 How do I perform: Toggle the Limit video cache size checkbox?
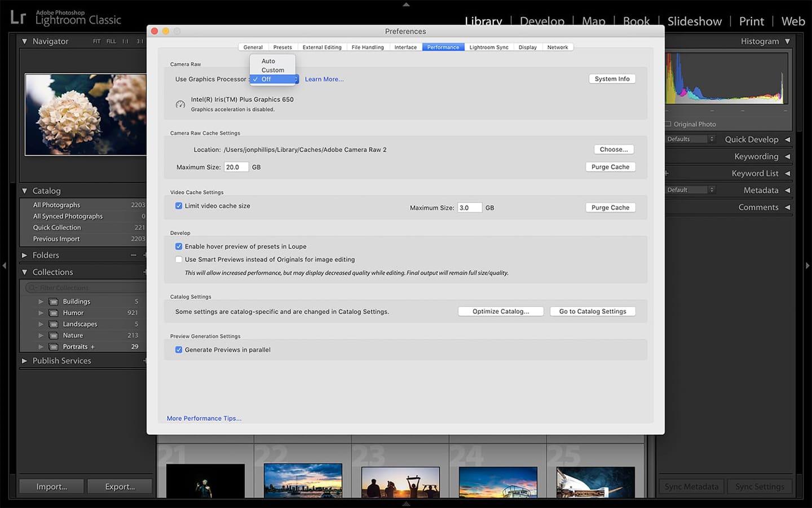pos(179,206)
